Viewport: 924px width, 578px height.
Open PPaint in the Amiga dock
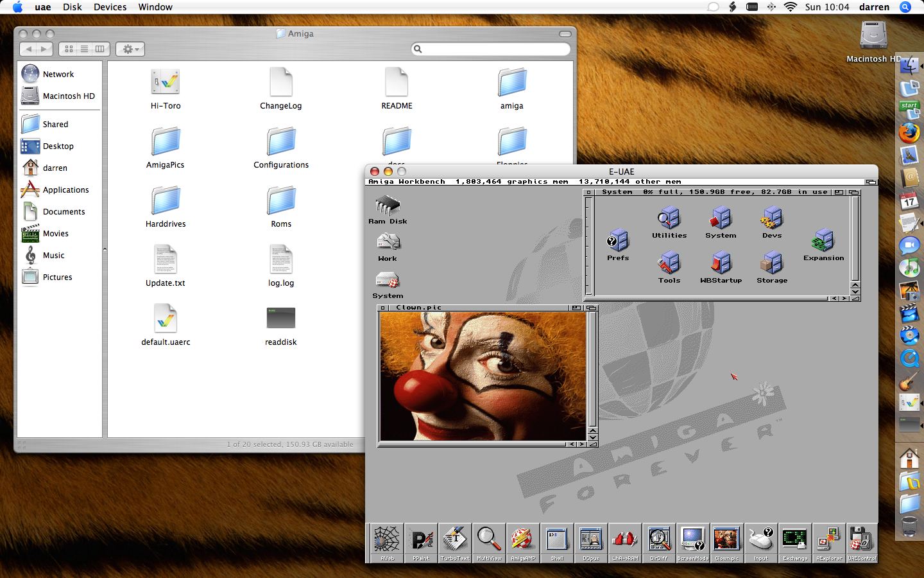pos(421,543)
